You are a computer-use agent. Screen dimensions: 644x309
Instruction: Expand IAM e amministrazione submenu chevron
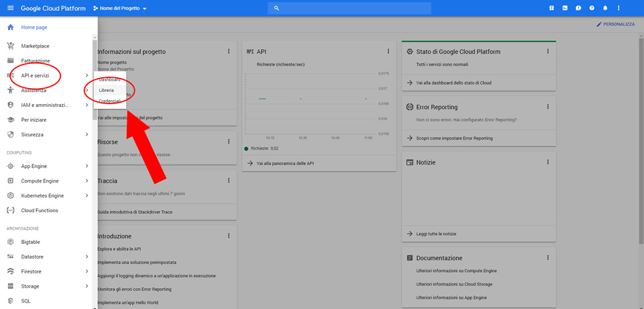point(87,105)
